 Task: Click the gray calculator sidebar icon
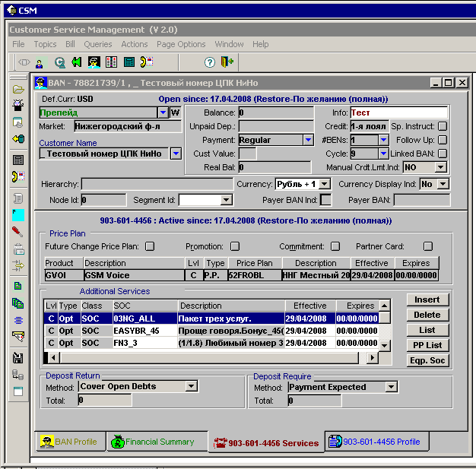tap(18, 160)
